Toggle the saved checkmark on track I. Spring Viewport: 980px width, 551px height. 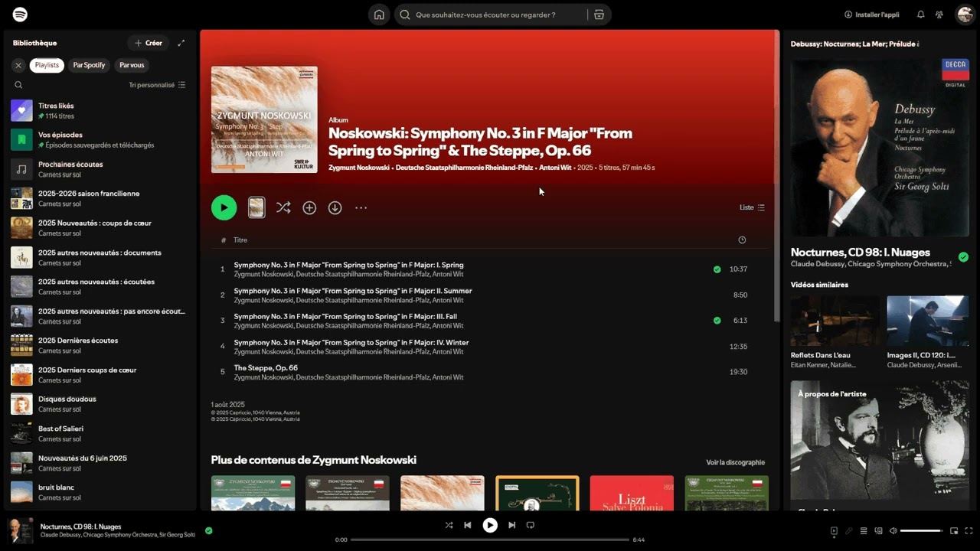click(x=717, y=269)
